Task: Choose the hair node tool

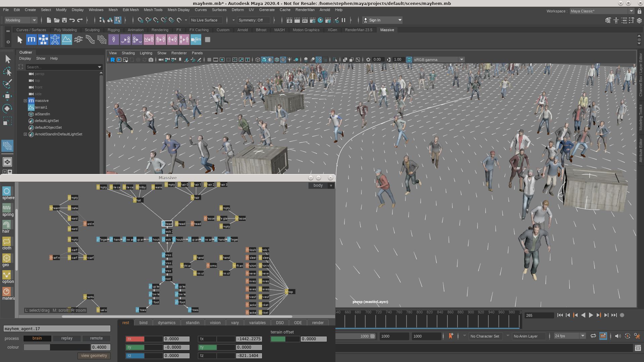Action: pyautogui.click(x=7, y=225)
